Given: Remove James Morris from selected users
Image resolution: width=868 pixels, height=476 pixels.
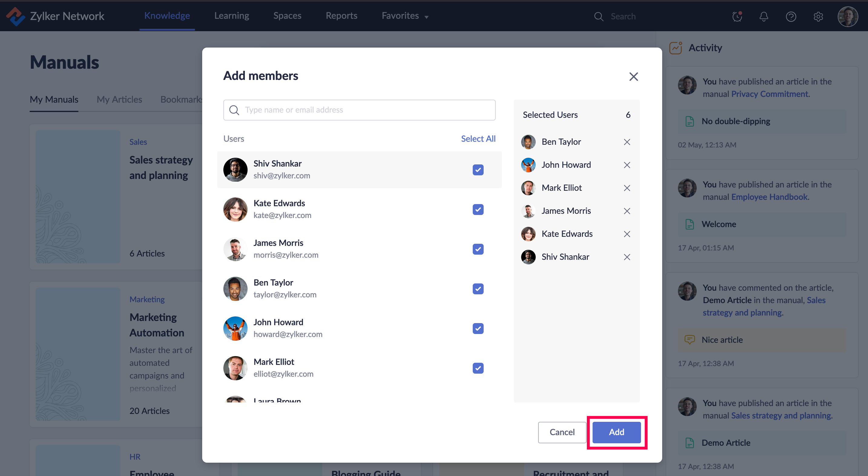Looking at the screenshot, I should (627, 211).
